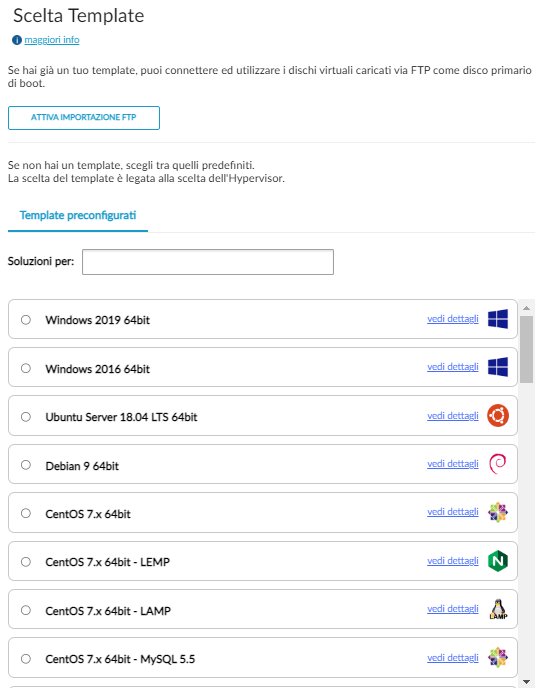Click the Debian swirl logo icon
The width and height of the screenshot is (543, 688).
[498, 464]
